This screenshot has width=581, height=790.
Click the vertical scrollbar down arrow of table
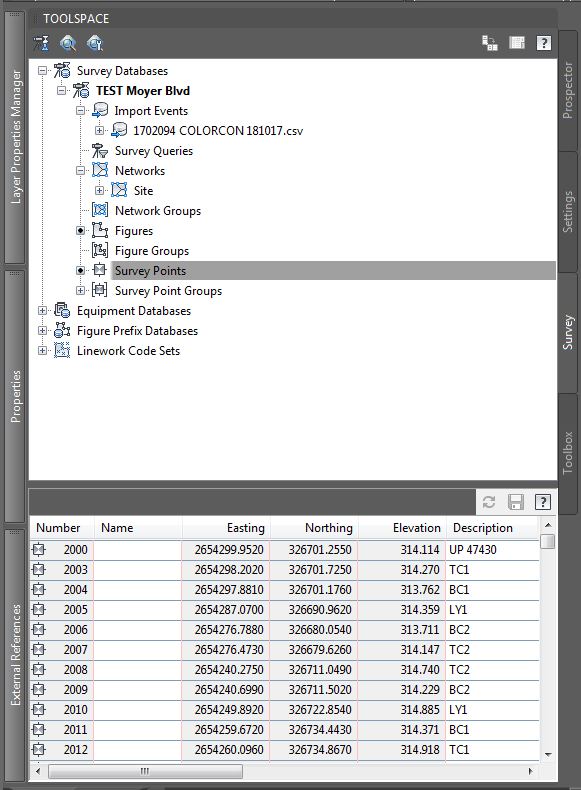pos(548,755)
